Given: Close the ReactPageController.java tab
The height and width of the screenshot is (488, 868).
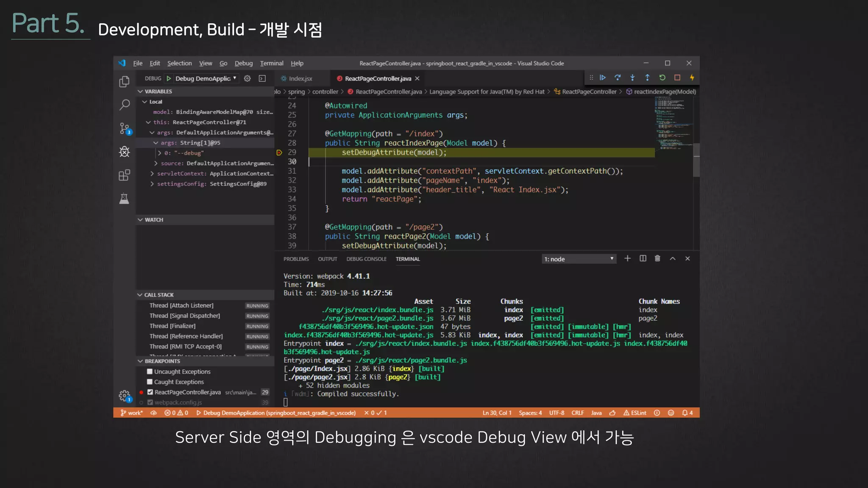Looking at the screenshot, I should point(417,78).
